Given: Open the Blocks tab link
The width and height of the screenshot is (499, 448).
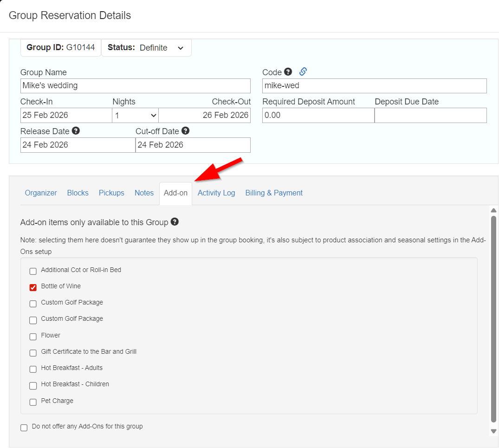Looking at the screenshot, I should [x=78, y=193].
